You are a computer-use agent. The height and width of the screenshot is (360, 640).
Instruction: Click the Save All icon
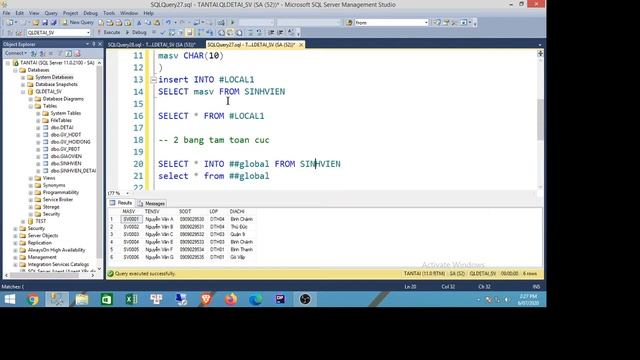pyautogui.click(x=53, y=22)
